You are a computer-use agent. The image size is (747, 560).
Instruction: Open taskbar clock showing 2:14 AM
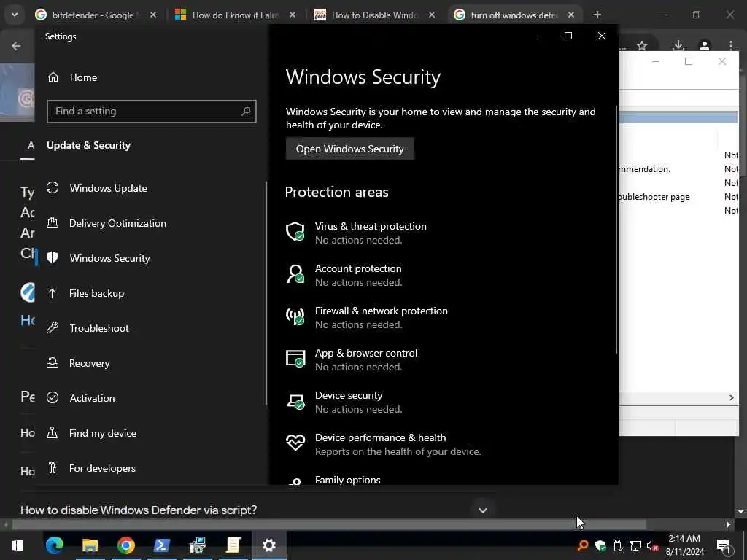(x=684, y=545)
